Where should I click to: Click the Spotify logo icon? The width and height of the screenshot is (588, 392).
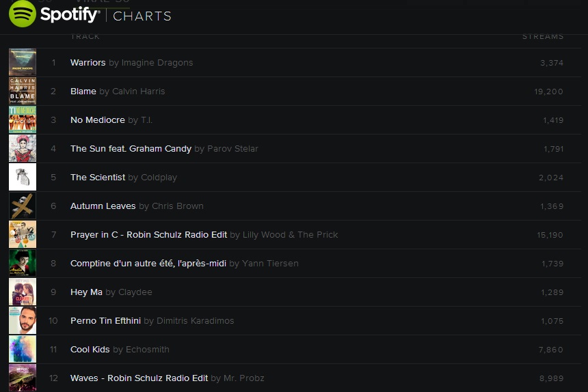tap(23, 14)
